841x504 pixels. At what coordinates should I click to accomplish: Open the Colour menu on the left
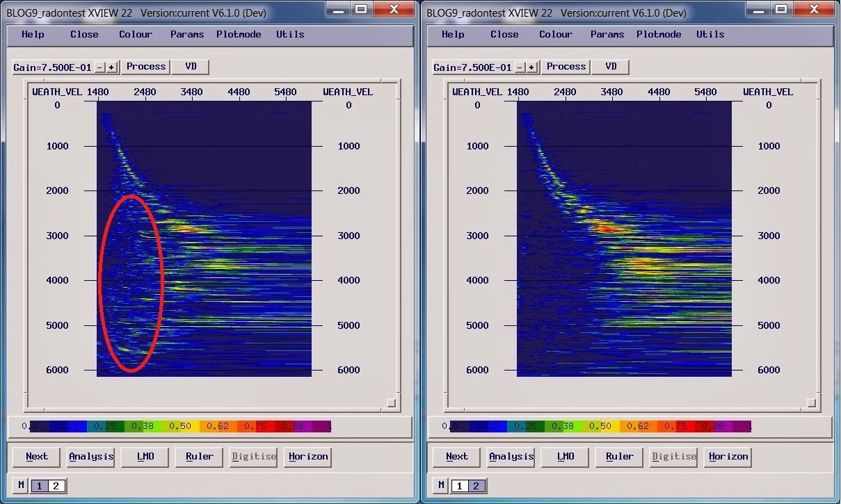(x=135, y=34)
